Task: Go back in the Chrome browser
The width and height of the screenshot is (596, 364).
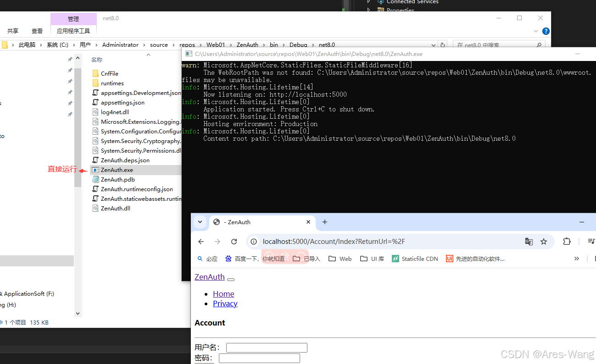Action: tap(201, 242)
